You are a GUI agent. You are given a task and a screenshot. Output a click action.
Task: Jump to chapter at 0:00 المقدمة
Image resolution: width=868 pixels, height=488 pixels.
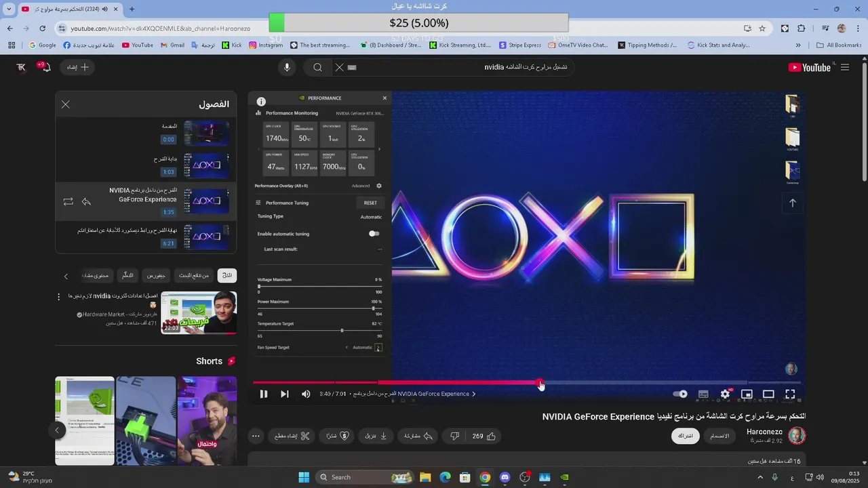tap(146, 134)
